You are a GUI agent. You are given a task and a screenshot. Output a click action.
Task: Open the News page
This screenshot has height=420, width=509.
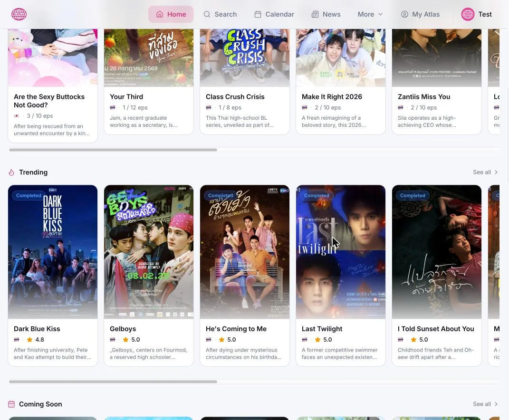(x=326, y=14)
